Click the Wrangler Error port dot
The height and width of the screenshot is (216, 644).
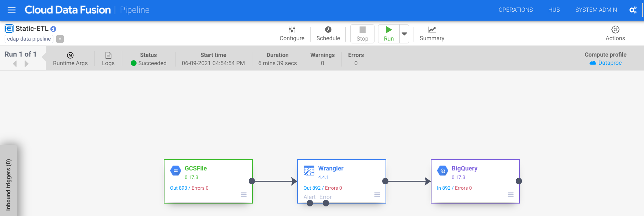coord(326,203)
